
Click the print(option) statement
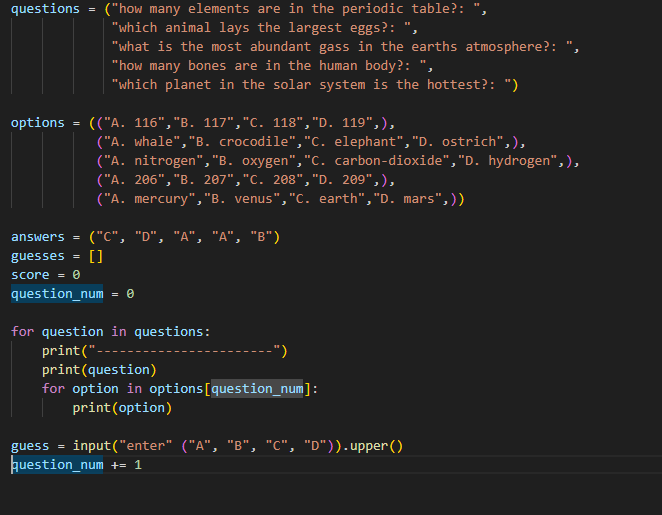pos(122,408)
